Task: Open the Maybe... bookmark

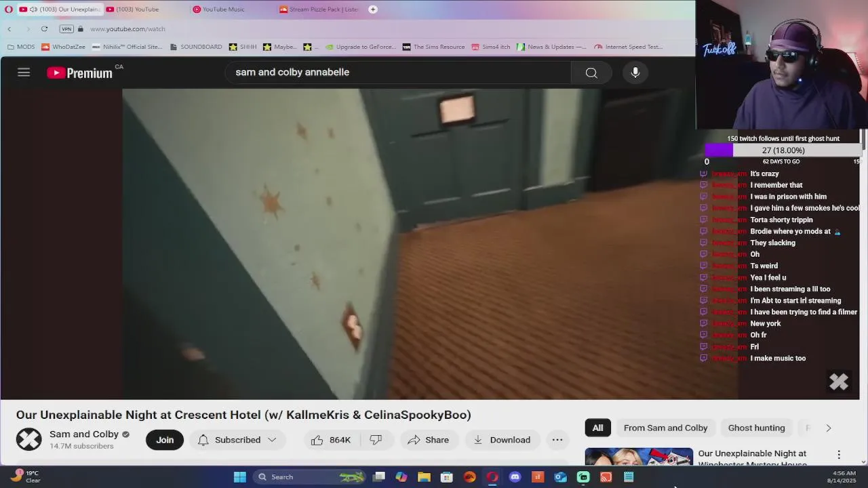Action: point(279,47)
